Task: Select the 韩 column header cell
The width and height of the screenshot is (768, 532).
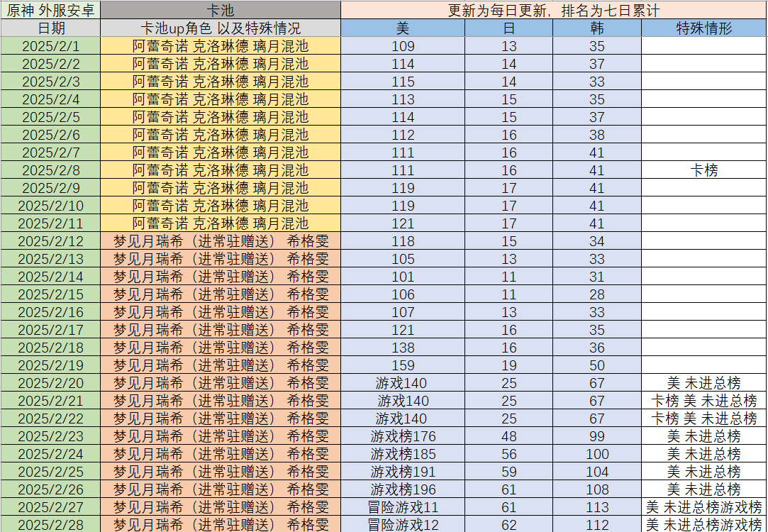Action: click(x=597, y=28)
